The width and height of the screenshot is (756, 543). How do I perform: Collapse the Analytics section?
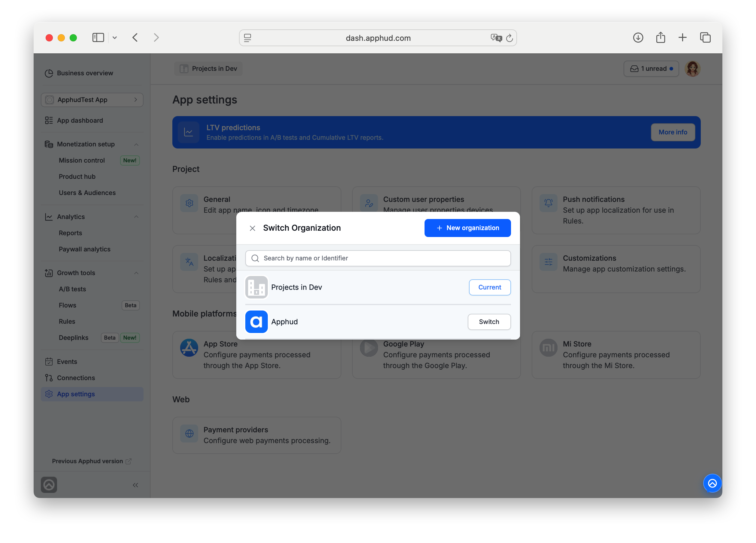136,217
